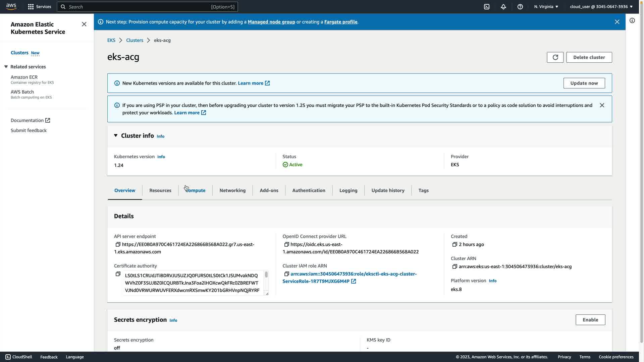
Task: Follow the Managed node group link
Action: tap(271, 22)
